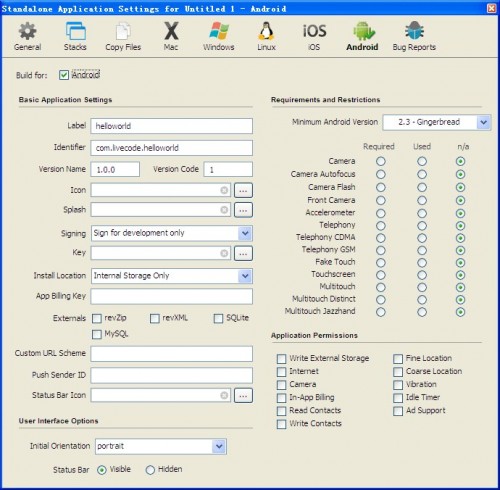Select Hidden status bar option
500x490 pixels.
click(x=150, y=470)
